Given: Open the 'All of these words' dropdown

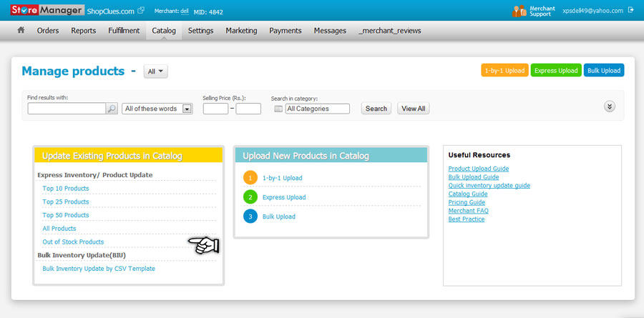Looking at the screenshot, I should tap(157, 109).
